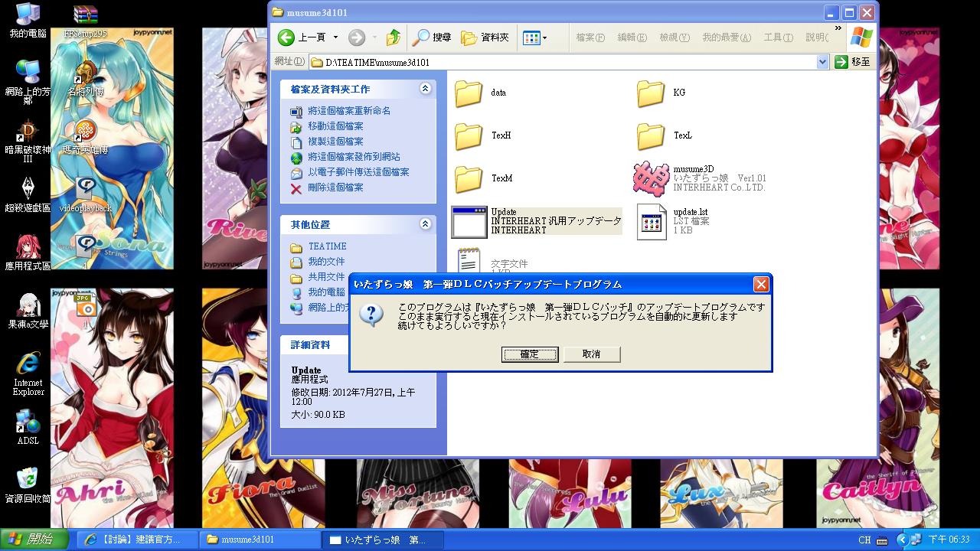
Task: Click the 移至 Go button
Action: [x=853, y=62]
